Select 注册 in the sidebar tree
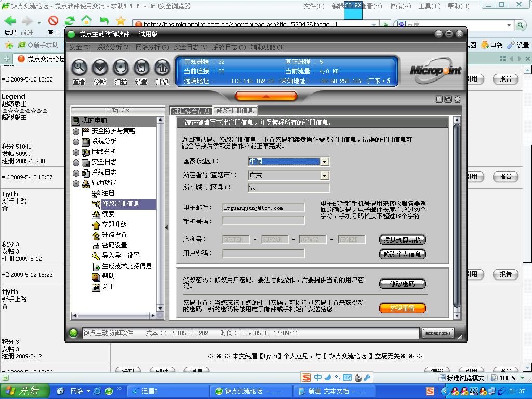Image resolution: width=532 pixels, height=399 pixels. coord(108,193)
